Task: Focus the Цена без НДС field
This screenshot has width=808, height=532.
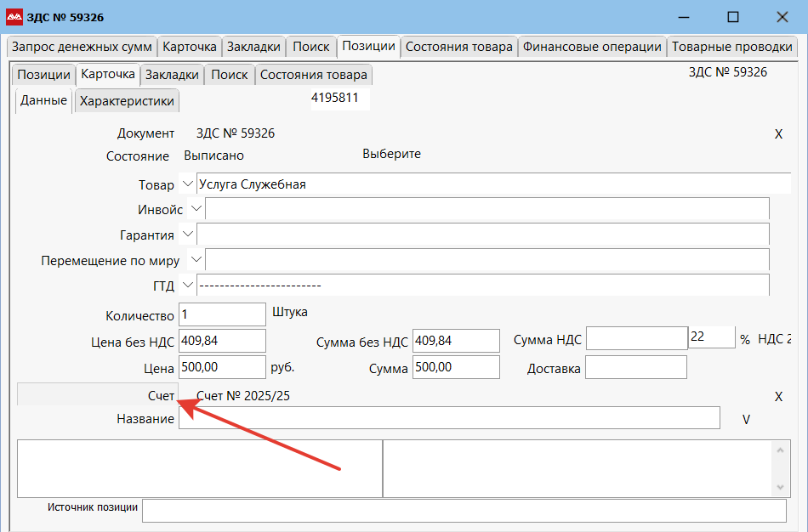Action: (222, 341)
